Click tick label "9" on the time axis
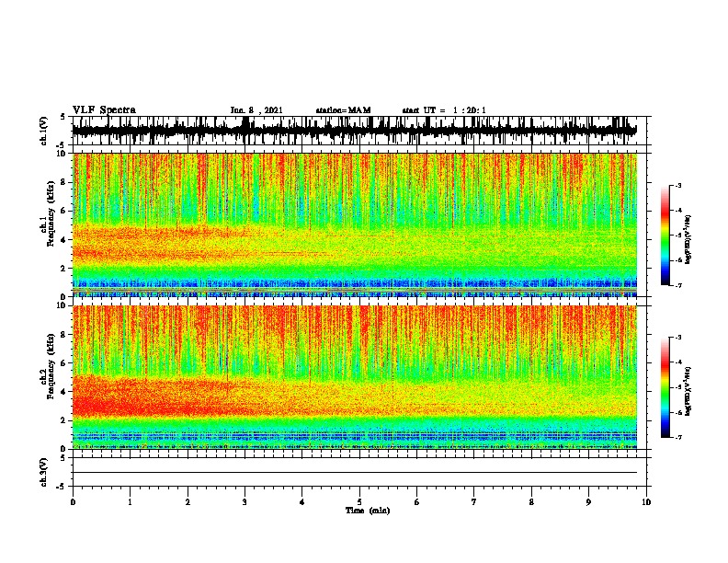The width and height of the screenshot is (728, 563). tap(588, 502)
